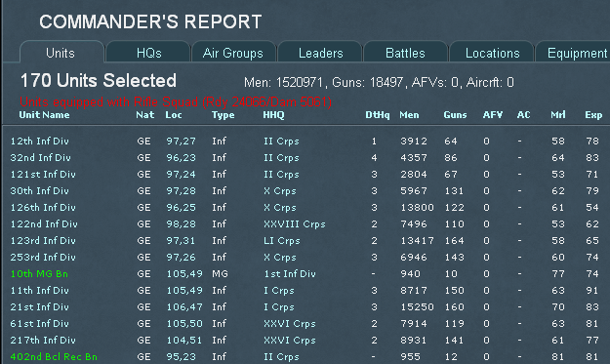Open the HQs tab
Screen dimensions: 610x364
point(148,53)
